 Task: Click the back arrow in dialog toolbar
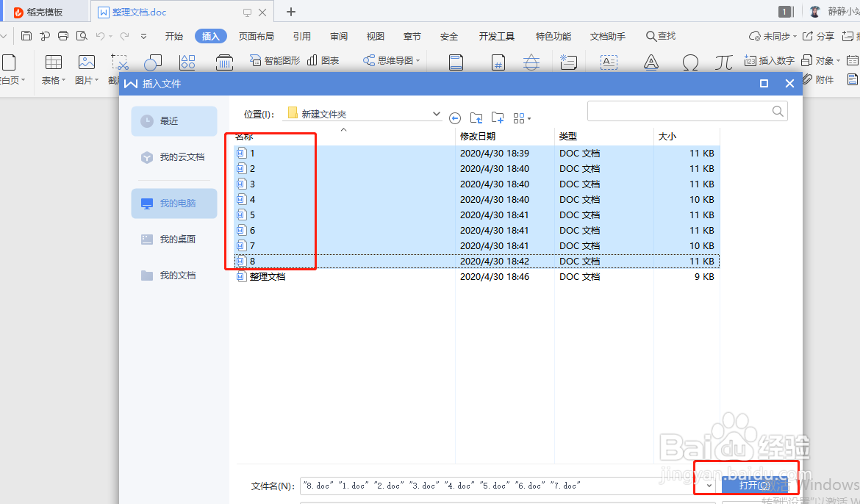tap(455, 118)
